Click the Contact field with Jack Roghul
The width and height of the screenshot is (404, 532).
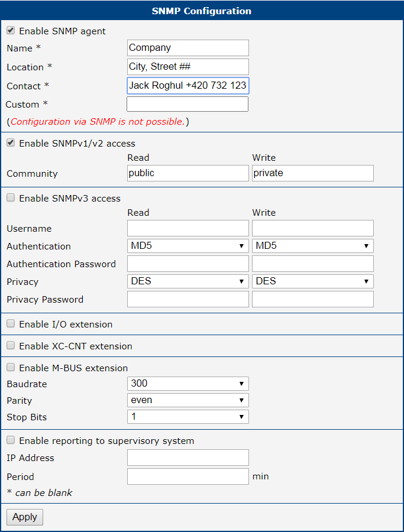coord(188,86)
